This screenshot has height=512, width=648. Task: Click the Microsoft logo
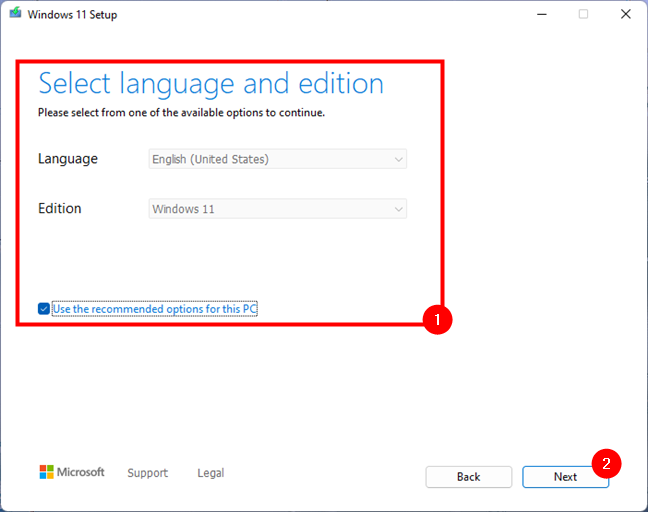(x=72, y=472)
